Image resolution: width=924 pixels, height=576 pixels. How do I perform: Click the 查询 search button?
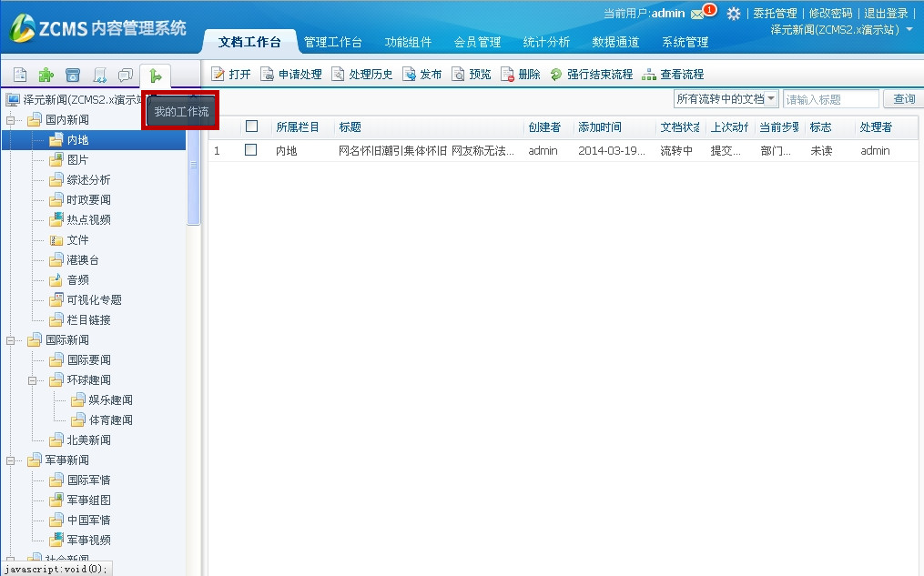pyautogui.click(x=903, y=99)
